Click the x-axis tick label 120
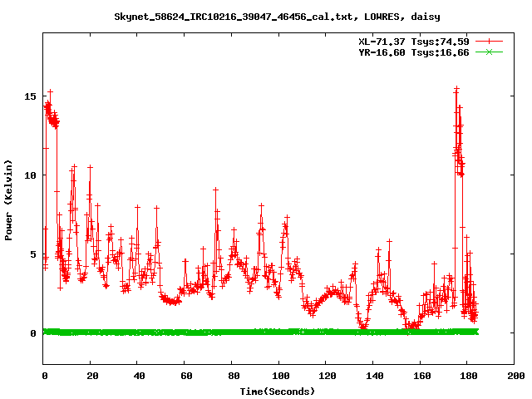Screen dimensions: 532x399 328,376
